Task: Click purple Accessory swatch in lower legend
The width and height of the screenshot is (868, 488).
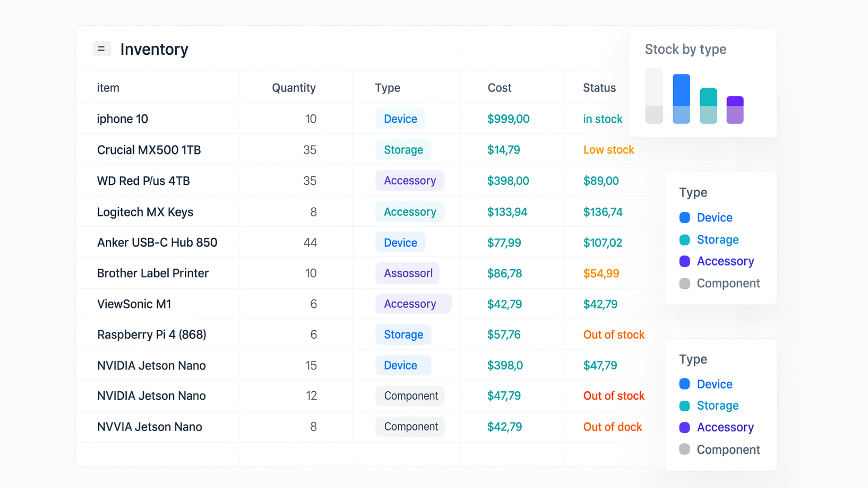Action: [x=684, y=427]
